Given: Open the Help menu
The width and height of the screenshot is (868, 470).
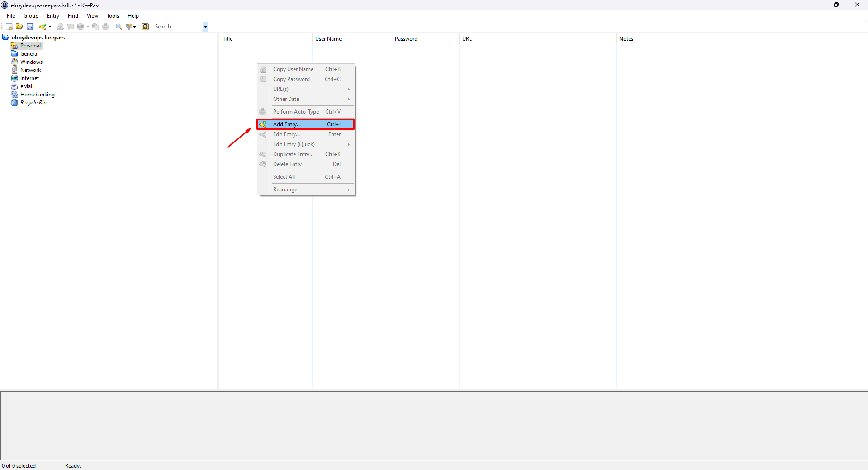Looking at the screenshot, I should (133, 16).
